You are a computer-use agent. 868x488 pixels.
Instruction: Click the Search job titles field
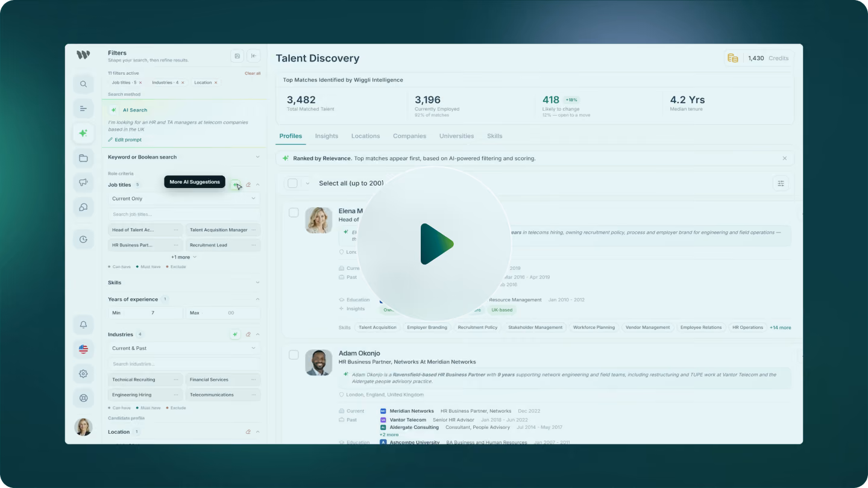pyautogui.click(x=184, y=214)
